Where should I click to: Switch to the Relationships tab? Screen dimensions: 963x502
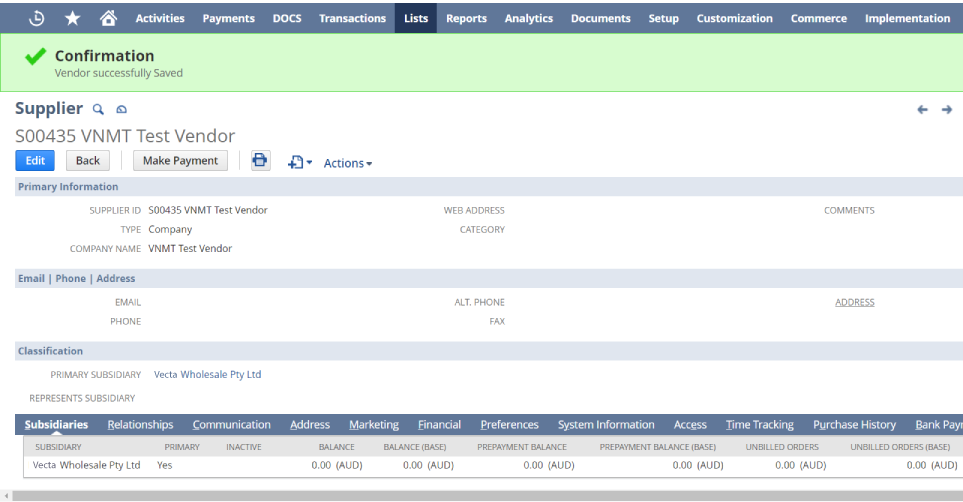click(x=140, y=425)
